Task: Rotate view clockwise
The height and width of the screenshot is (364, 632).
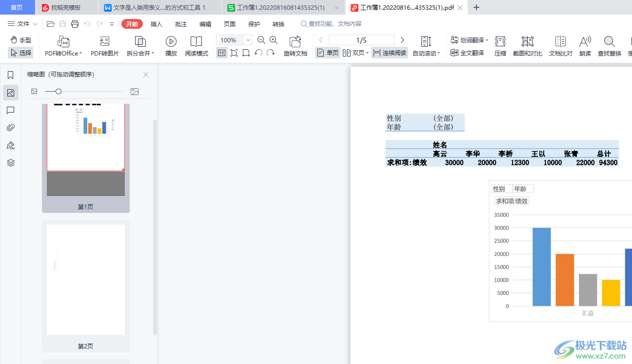Action: tap(271, 53)
